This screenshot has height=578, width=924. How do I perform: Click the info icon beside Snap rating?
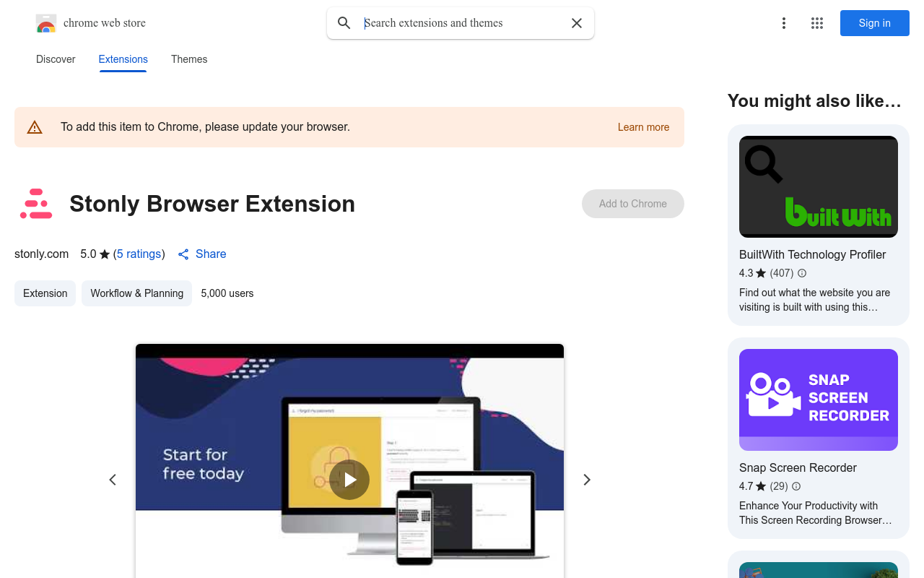796,486
